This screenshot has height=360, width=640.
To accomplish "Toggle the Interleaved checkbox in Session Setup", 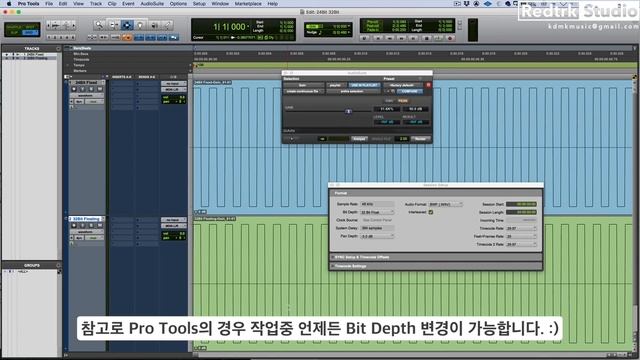I will click(x=431, y=212).
